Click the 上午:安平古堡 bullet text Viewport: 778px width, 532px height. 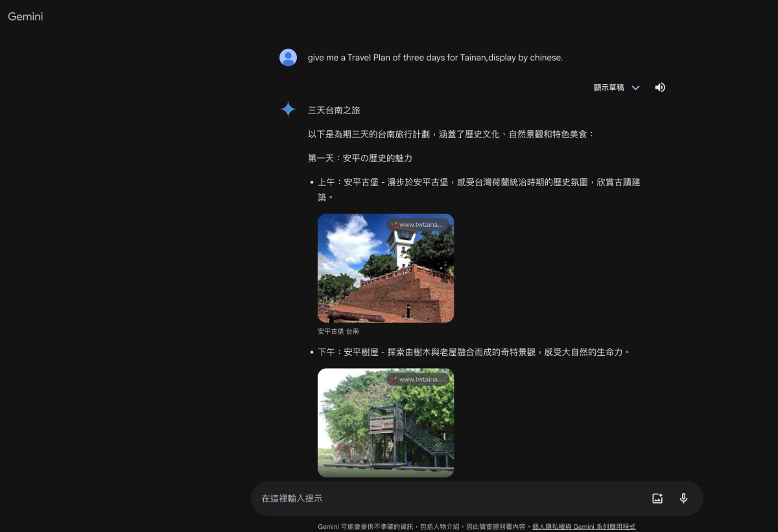(x=479, y=190)
